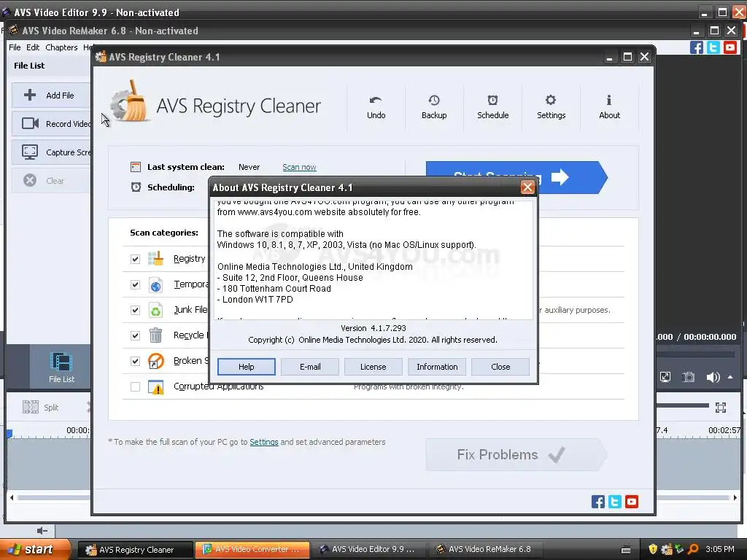Viewport: 747px width, 560px height.
Task: Click Capture Screen in Video ReMaker
Action: coord(51,152)
